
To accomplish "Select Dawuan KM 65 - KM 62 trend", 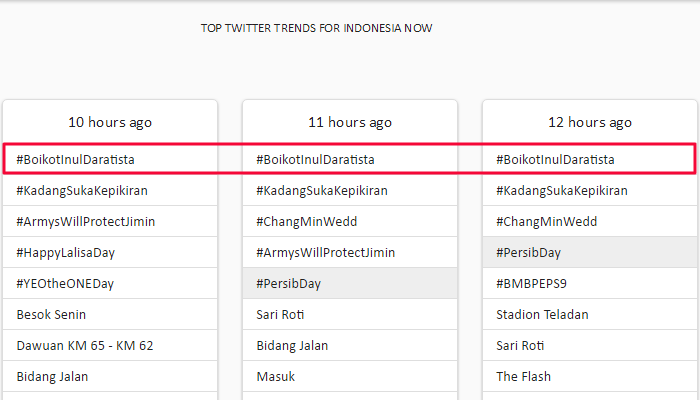I will (85, 345).
